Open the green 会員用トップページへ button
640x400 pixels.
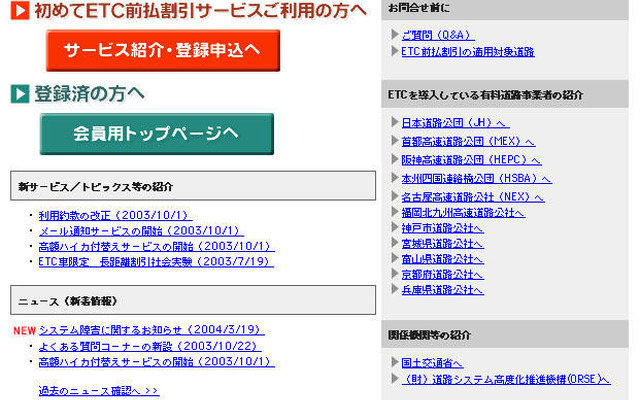coord(157,134)
